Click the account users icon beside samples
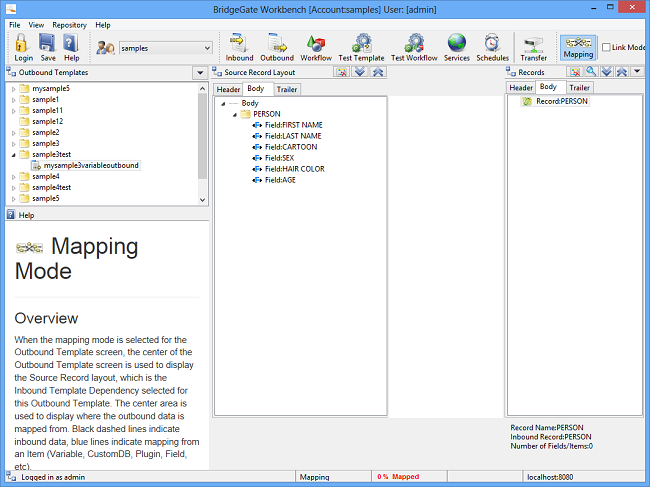 (x=105, y=48)
